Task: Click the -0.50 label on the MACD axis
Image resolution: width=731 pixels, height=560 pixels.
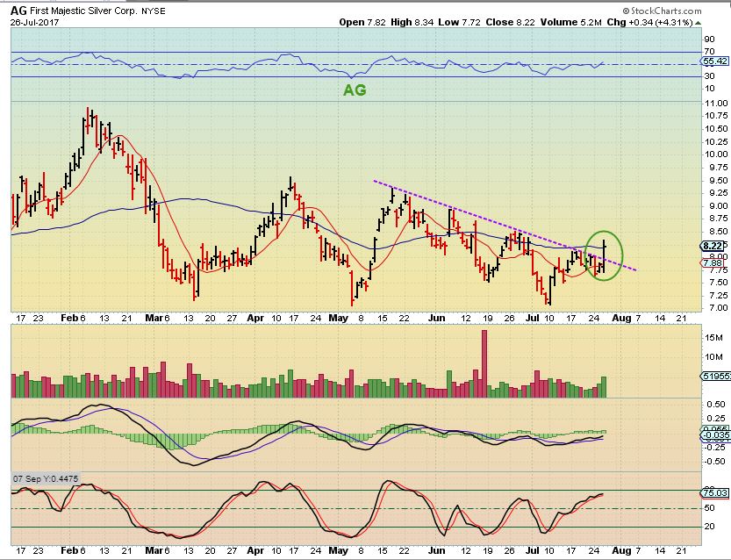Action: coord(715,461)
